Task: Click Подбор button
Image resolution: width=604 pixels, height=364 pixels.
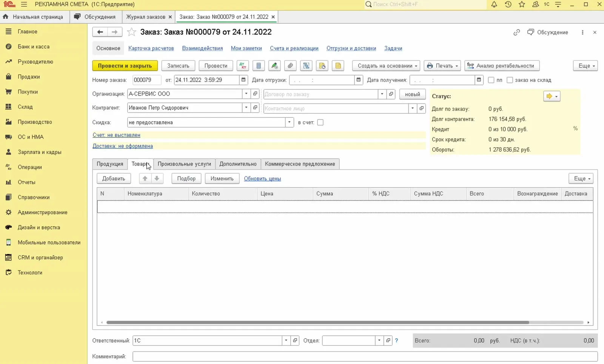Action: coord(186,179)
